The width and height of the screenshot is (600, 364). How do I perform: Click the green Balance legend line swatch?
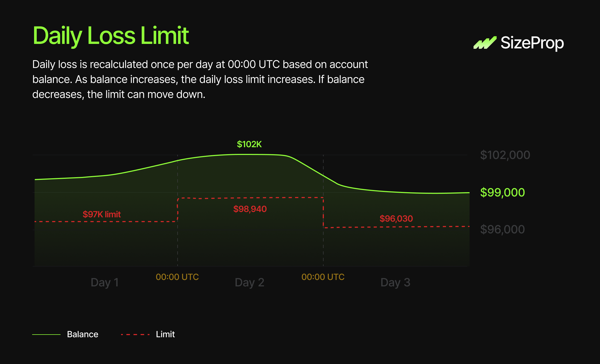[46, 335]
